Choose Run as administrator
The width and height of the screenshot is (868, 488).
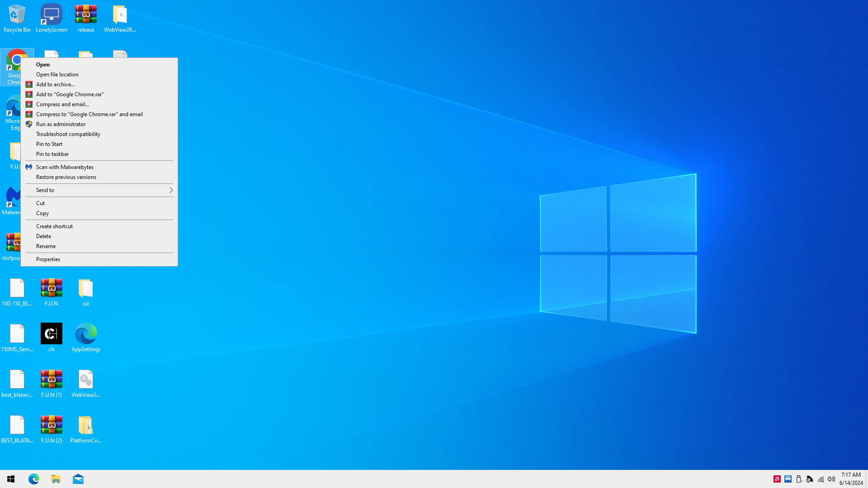61,124
